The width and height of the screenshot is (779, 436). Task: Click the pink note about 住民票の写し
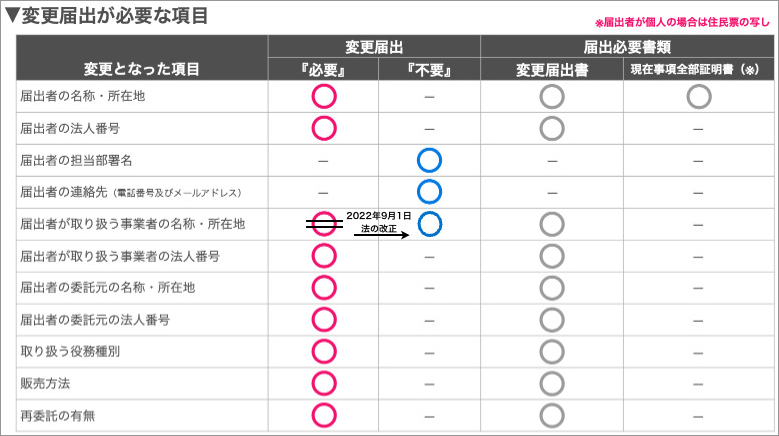coord(682,22)
